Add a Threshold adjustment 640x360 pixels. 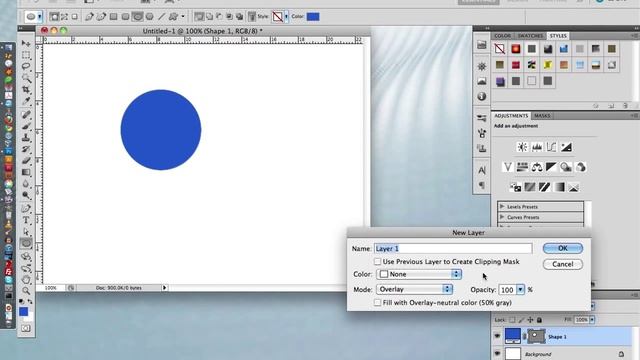tap(544, 187)
